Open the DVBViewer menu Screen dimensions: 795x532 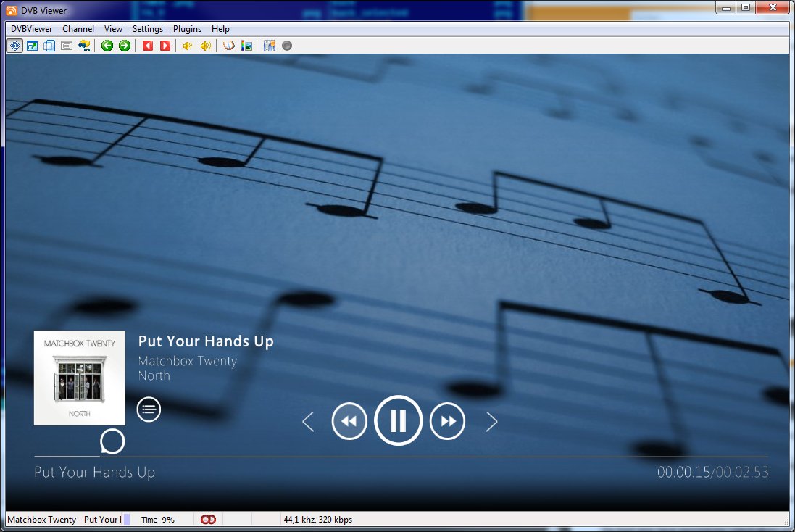[x=31, y=29]
